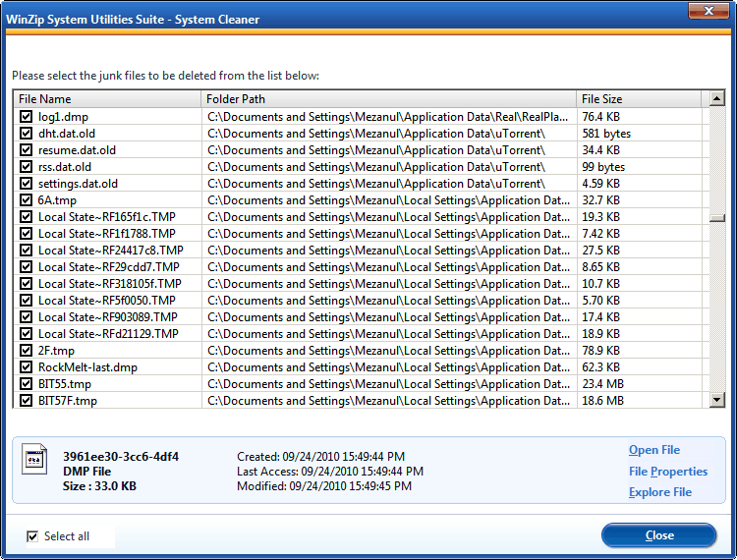Screen dimensions: 737x560
Task: Click the Size : 33.0 KB label
Action: coord(99,485)
